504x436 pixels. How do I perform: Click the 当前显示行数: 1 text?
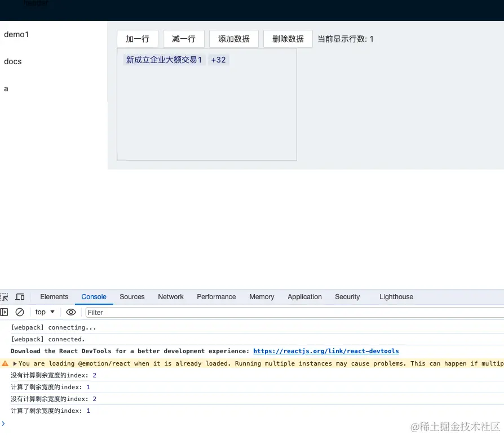[x=346, y=39]
